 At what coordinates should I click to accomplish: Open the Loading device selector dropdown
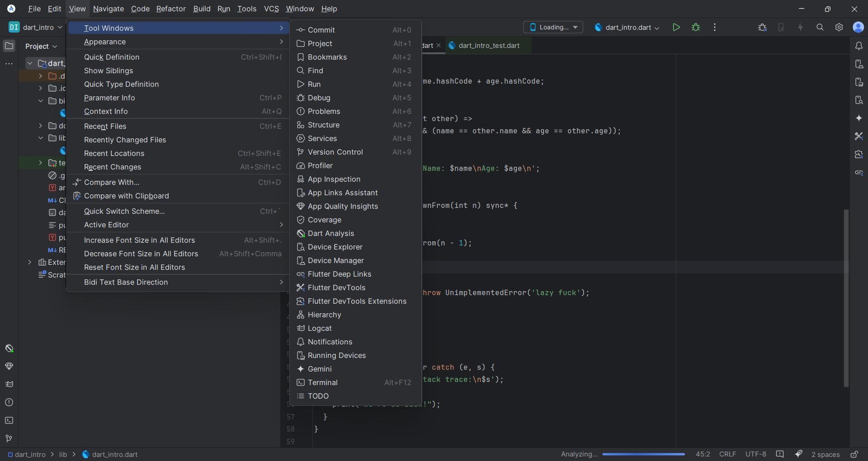[x=553, y=27]
